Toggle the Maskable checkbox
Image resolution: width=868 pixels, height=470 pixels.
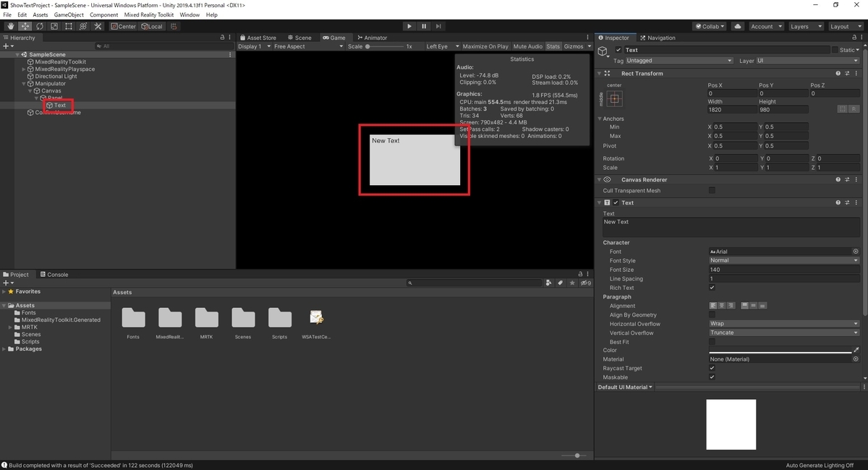tap(712, 377)
